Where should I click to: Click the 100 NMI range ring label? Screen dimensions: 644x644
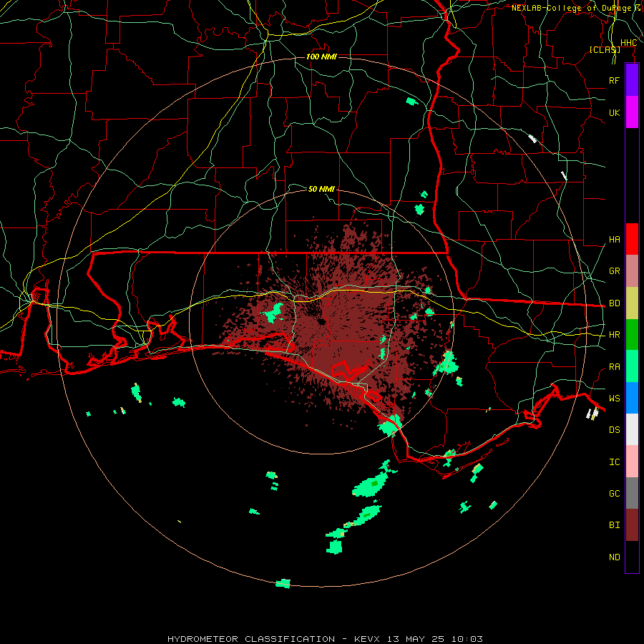point(321,57)
